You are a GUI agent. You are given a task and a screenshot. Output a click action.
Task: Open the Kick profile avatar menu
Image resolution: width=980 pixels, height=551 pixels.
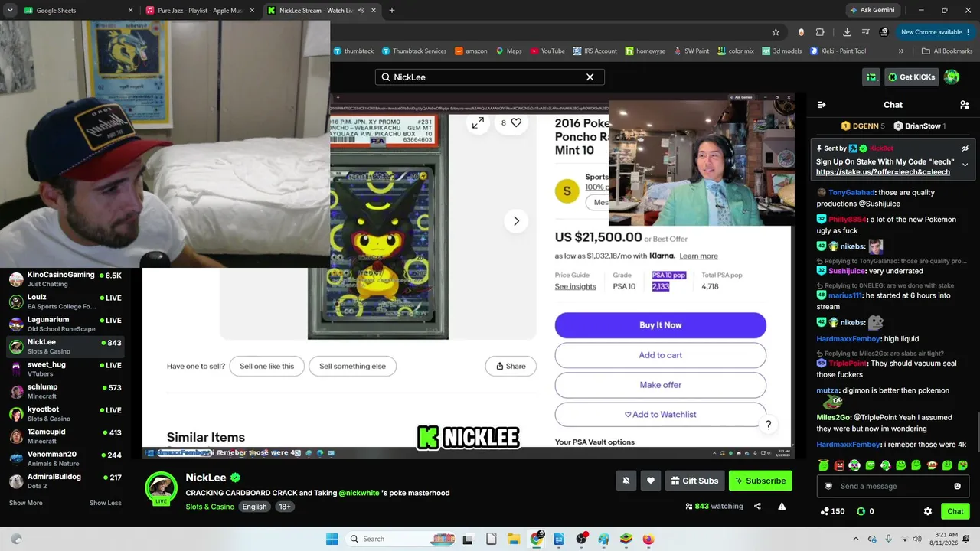click(x=952, y=77)
